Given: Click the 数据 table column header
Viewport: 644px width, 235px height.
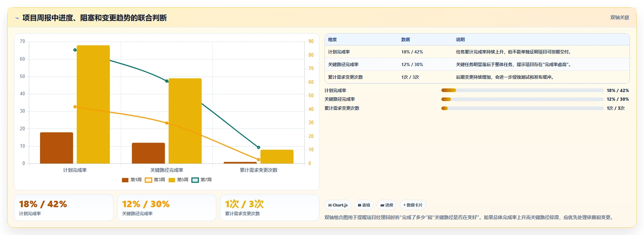Looking at the screenshot, I should point(406,40).
